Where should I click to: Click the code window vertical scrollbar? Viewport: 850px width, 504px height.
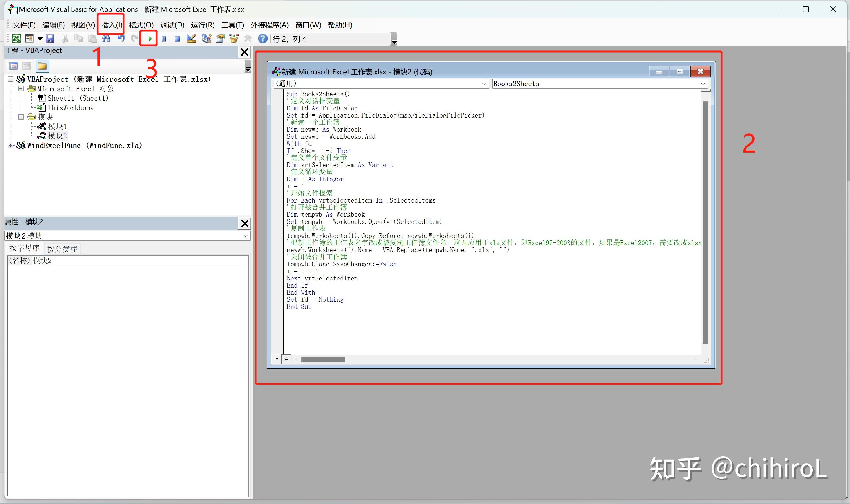[x=706, y=223]
